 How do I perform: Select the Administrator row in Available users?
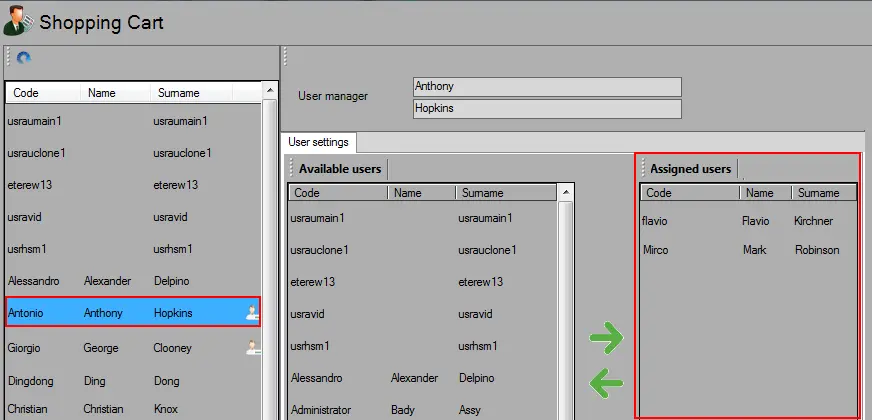point(400,409)
